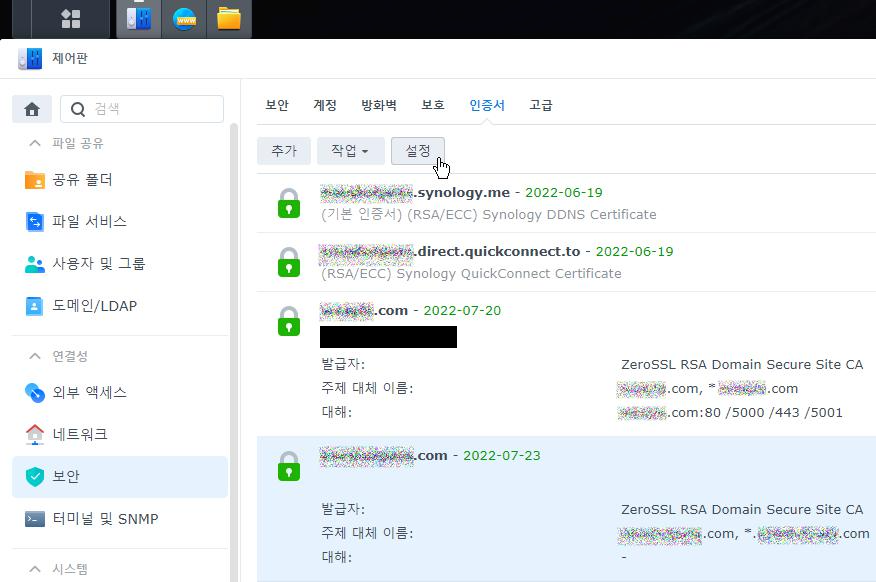Click the 보안 shield icon
The width and height of the screenshot is (876, 582).
[35, 476]
